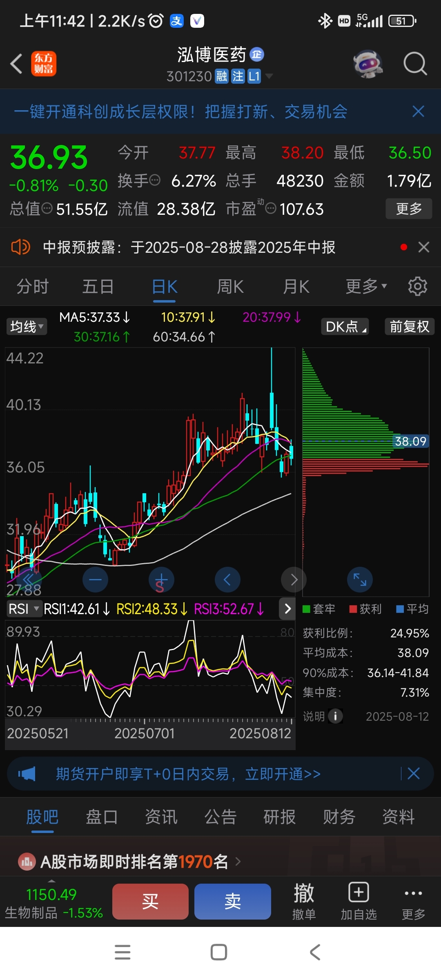Screen dimensions: 441x980
Task: Switch to 月K chart tab
Action: point(296,287)
